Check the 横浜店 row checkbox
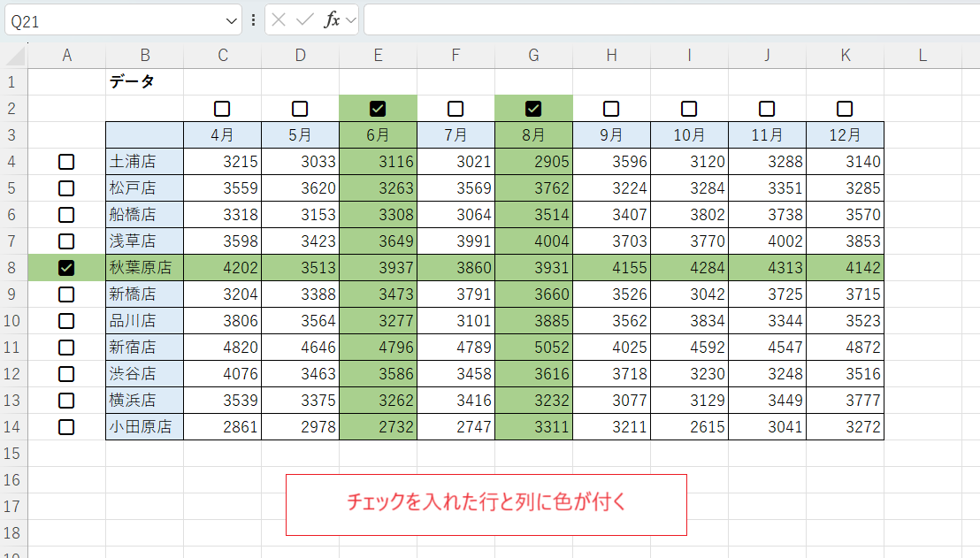 click(66, 401)
